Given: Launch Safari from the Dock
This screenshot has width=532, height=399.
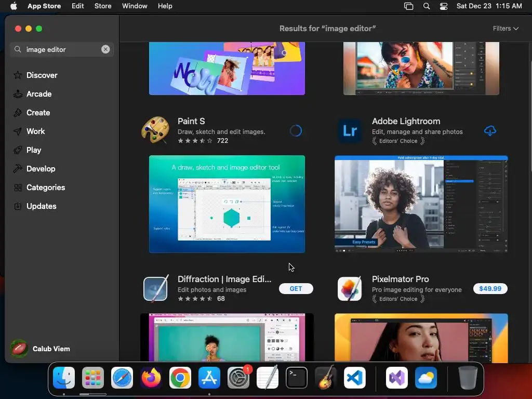Looking at the screenshot, I should pyautogui.click(x=122, y=378).
